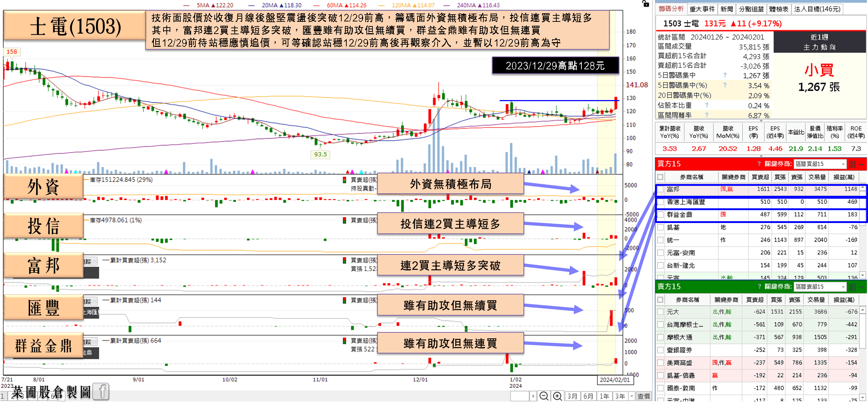This screenshot has height=411, width=868.
Task: Expand the chevron at right of 買方15 header
Action: click(862, 164)
